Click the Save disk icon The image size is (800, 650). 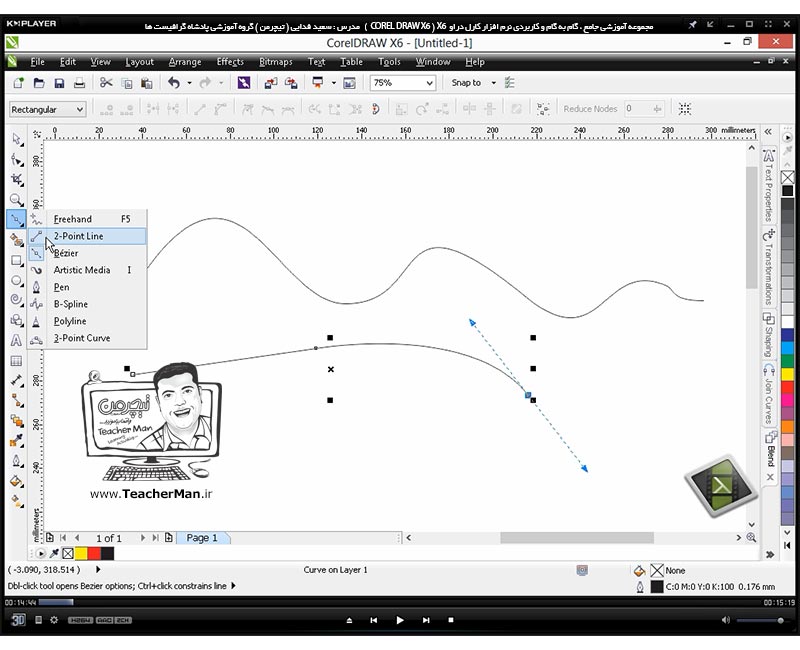pos(59,83)
